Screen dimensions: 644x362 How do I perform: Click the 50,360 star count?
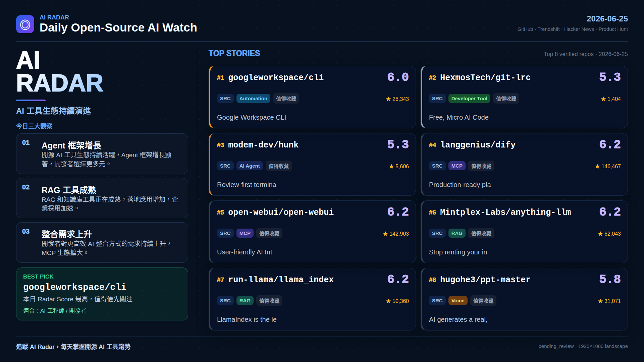pyautogui.click(x=397, y=301)
